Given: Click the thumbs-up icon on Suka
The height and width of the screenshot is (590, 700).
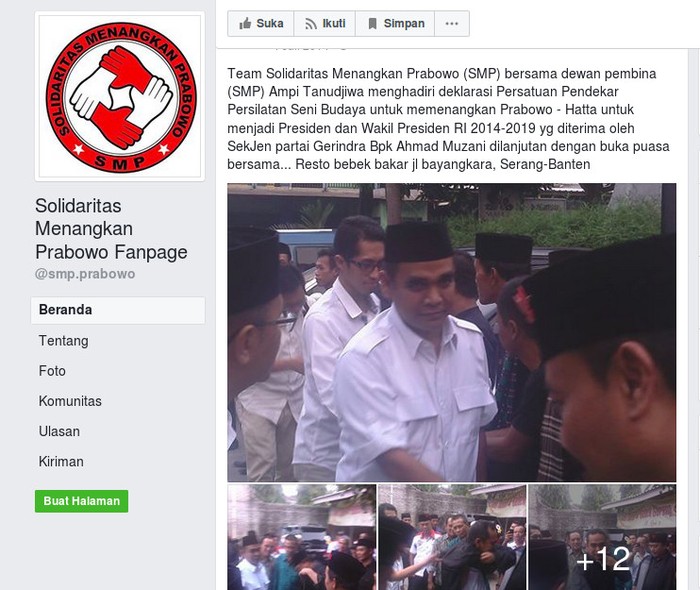Looking at the screenshot, I should click(x=245, y=24).
